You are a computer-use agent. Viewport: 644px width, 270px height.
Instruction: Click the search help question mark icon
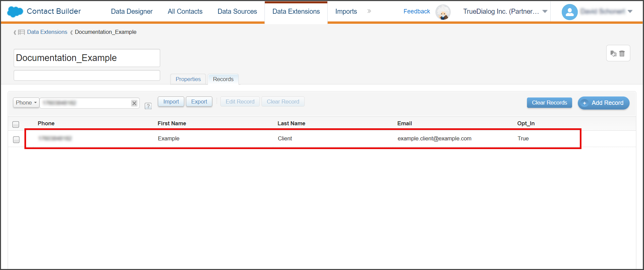click(x=148, y=106)
